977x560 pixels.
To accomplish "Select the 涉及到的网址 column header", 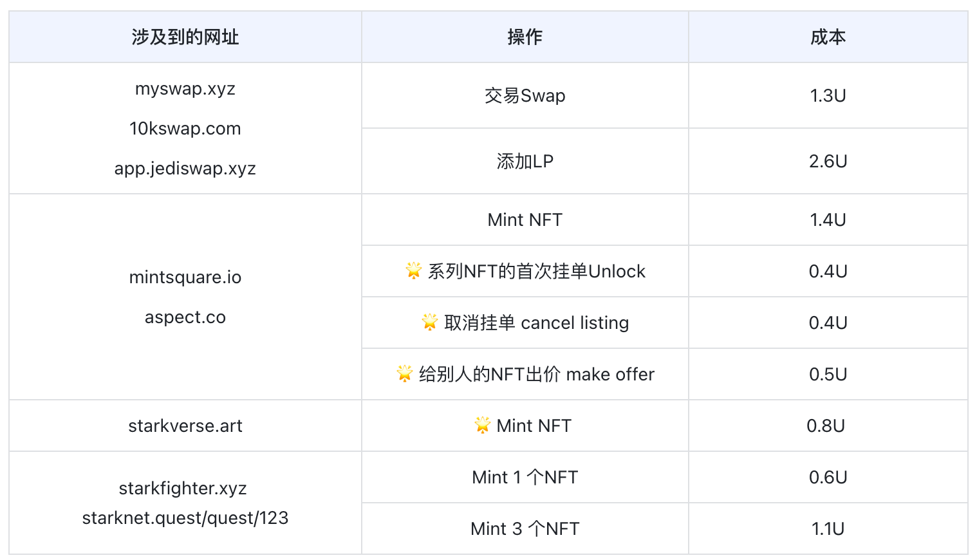I will click(185, 37).
